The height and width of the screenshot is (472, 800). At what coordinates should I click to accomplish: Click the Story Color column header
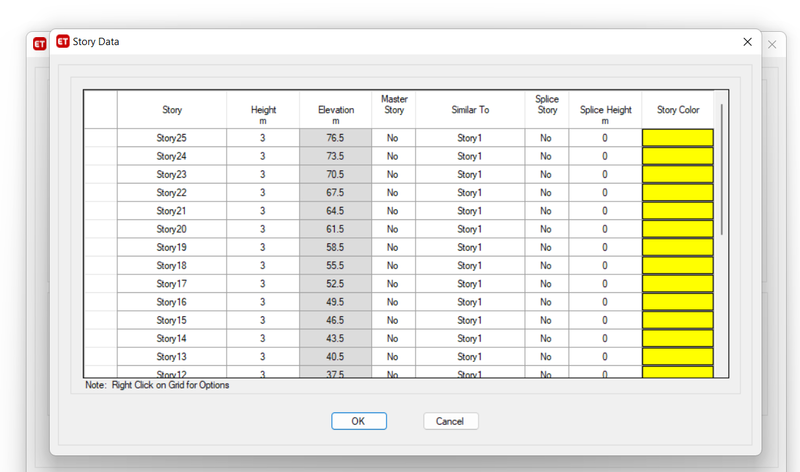pyautogui.click(x=678, y=110)
